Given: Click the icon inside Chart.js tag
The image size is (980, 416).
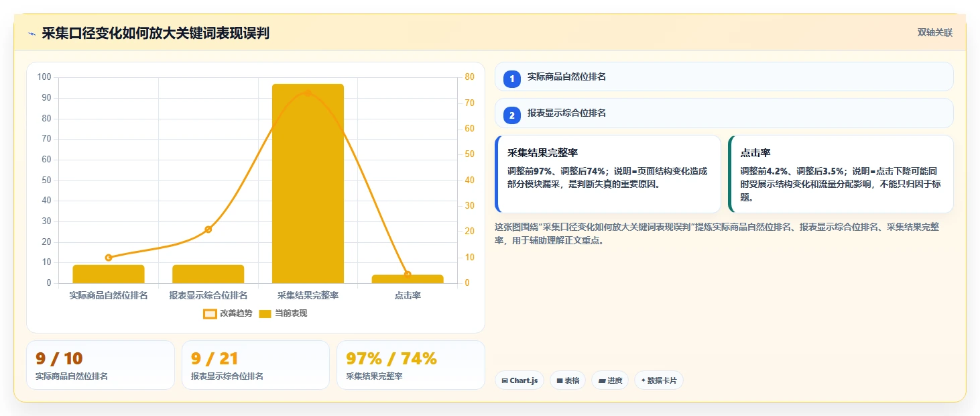Looking at the screenshot, I should point(505,380).
